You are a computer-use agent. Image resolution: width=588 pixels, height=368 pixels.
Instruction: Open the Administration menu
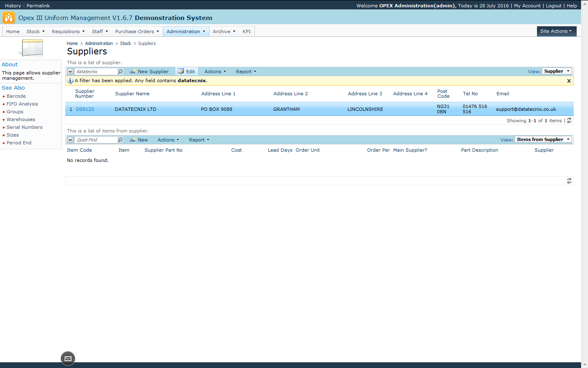pos(186,31)
